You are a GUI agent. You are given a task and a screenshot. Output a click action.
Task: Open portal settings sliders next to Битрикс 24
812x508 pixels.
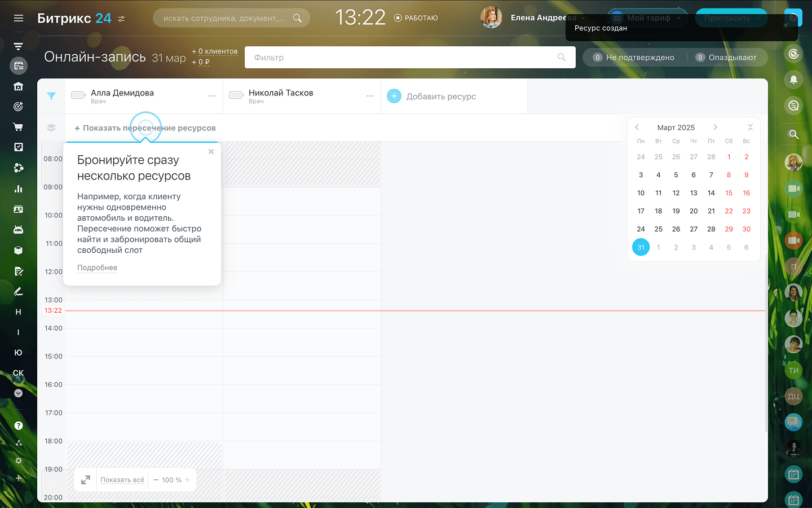(121, 19)
